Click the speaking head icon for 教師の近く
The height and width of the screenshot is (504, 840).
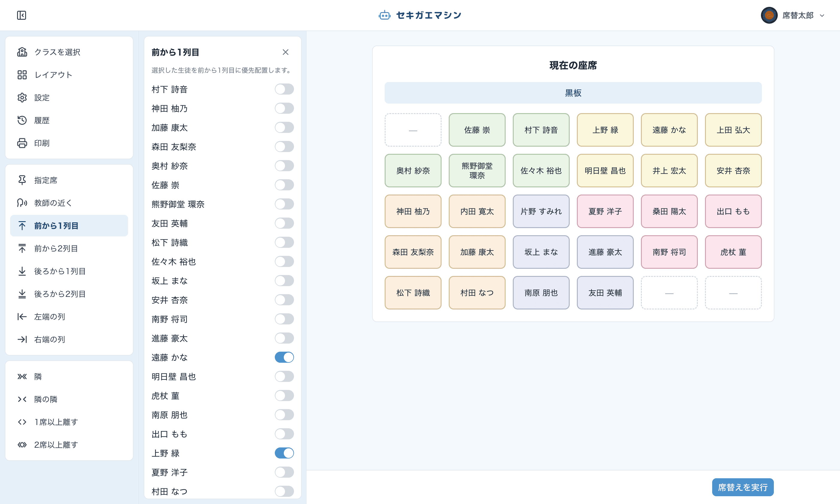point(22,203)
